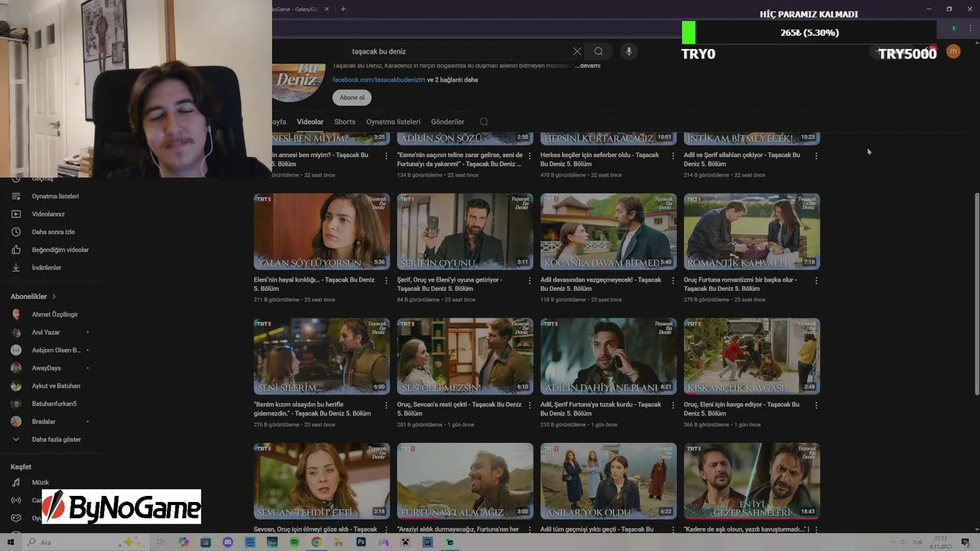The image size is (980, 551).
Task: Open 've 2 bağlantı daha' links
Action: click(x=452, y=80)
